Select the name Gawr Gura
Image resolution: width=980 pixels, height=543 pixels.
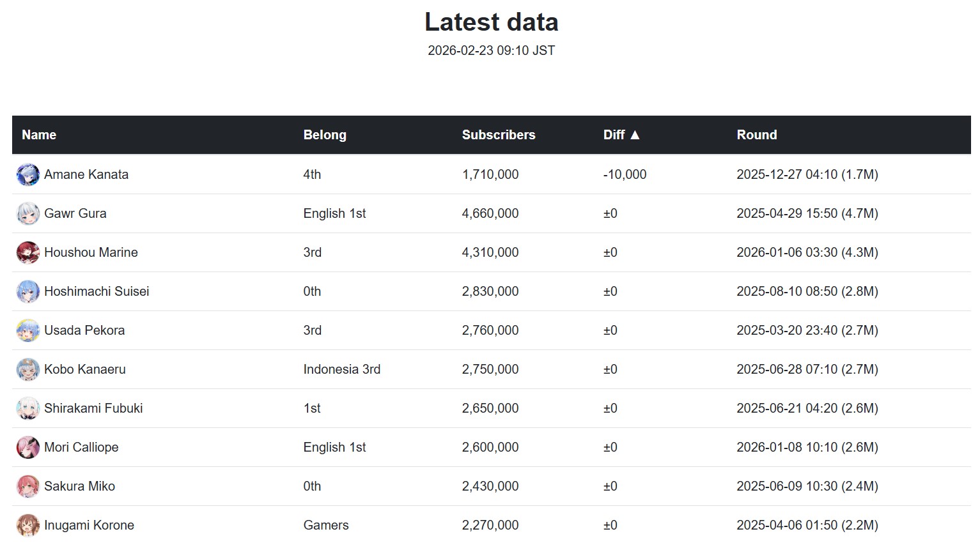[x=75, y=213]
